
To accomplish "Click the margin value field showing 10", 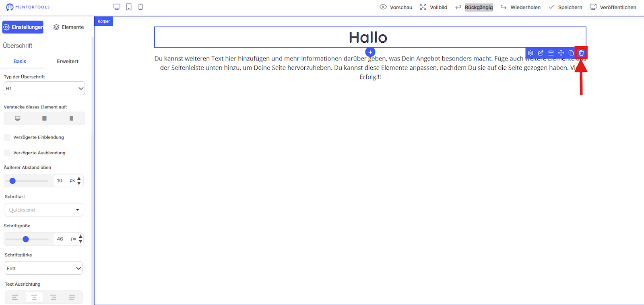I will click(x=60, y=181).
